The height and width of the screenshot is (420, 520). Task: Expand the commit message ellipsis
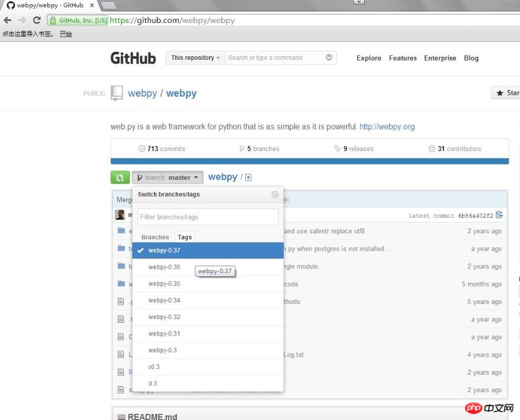coord(286,199)
